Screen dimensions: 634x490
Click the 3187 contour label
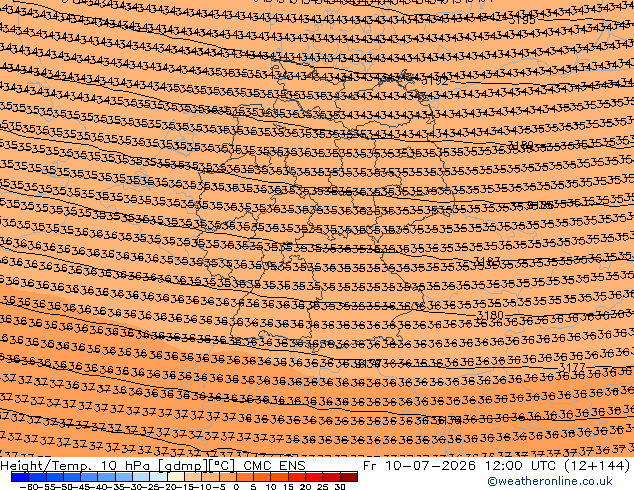pyautogui.click(x=487, y=260)
